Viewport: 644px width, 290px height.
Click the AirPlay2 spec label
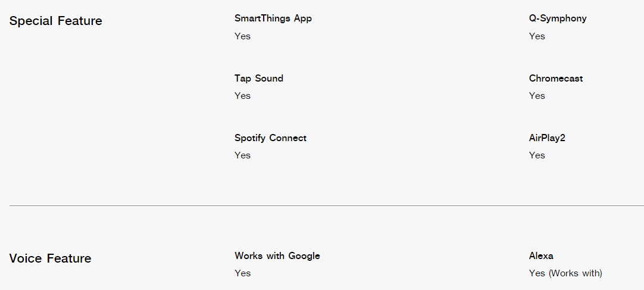pos(547,138)
